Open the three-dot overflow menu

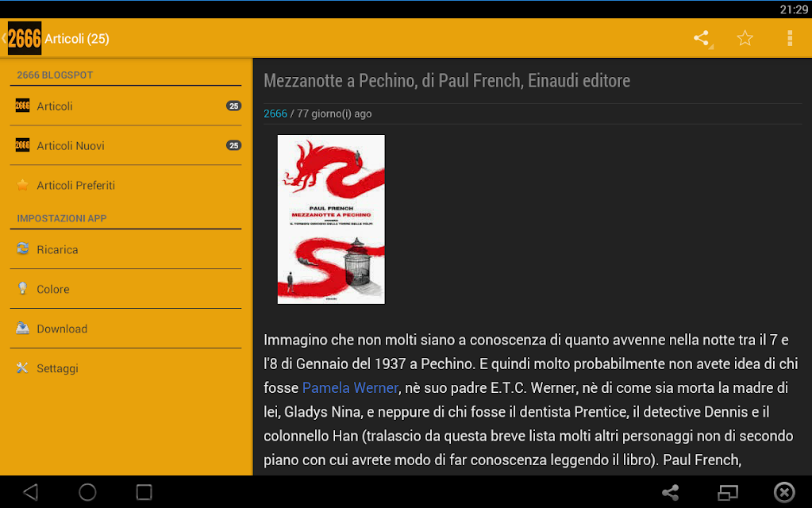coord(789,38)
